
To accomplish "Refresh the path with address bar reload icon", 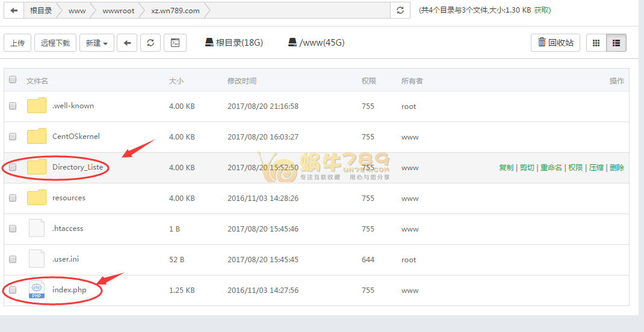I will 400,10.
